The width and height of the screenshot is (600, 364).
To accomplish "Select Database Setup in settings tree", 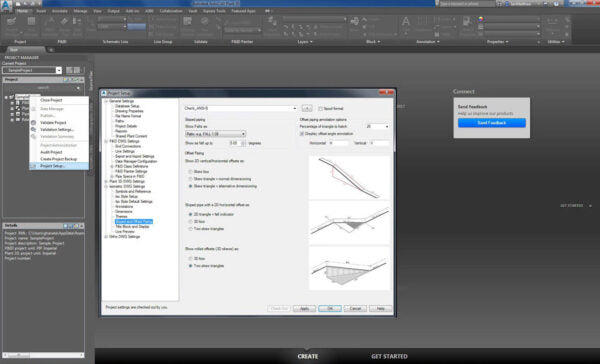I will pos(127,106).
